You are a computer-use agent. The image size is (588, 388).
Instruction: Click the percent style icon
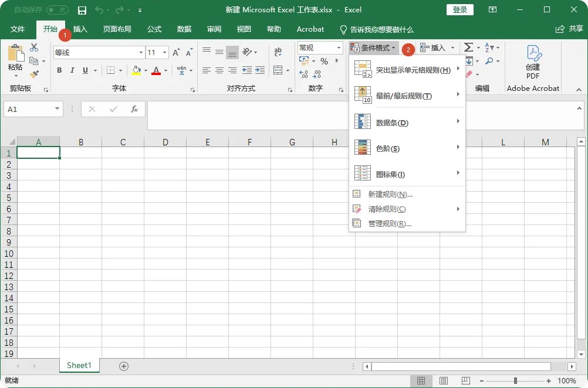pyautogui.click(x=324, y=61)
